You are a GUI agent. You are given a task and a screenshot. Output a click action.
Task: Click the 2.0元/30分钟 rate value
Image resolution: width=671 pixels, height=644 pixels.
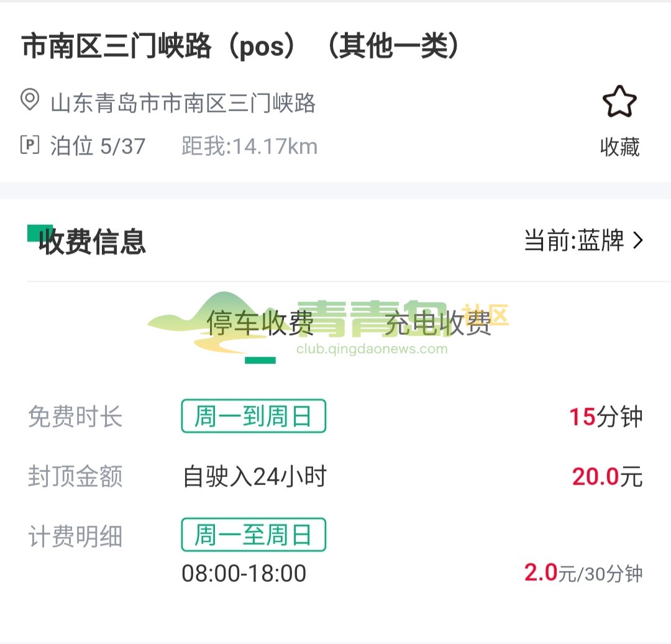coord(583,573)
